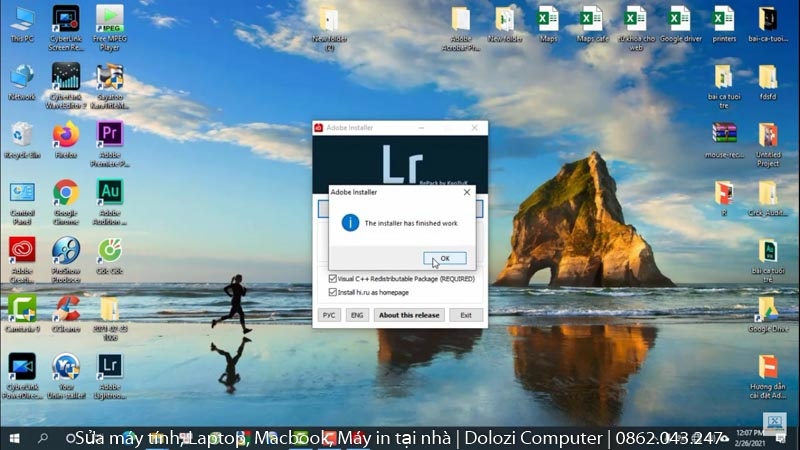
Task: Open Adobe Acrobat Pro folder
Action: click(461, 28)
